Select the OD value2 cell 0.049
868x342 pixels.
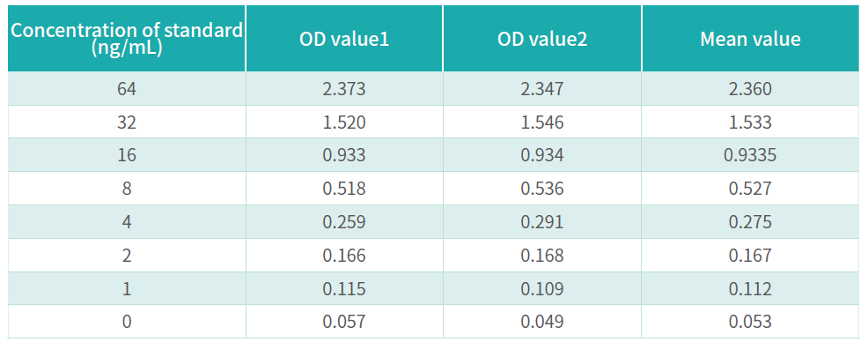(x=542, y=322)
